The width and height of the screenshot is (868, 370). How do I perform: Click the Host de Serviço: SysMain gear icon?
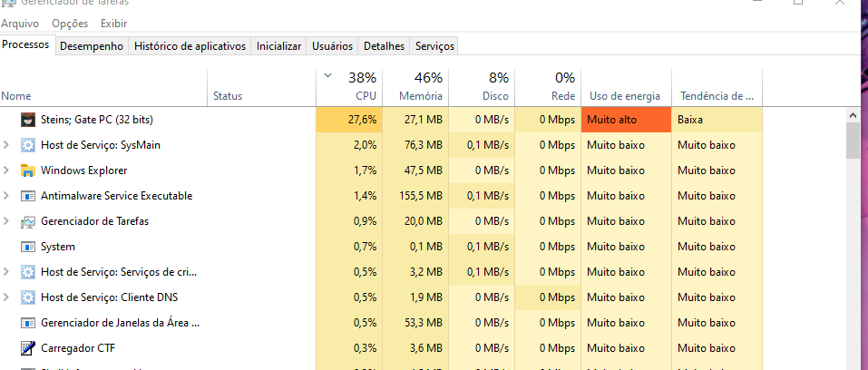[x=27, y=145]
